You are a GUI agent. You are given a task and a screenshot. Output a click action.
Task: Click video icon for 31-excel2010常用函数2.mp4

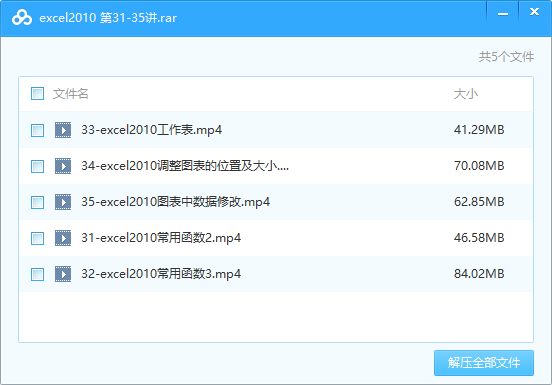(63, 238)
